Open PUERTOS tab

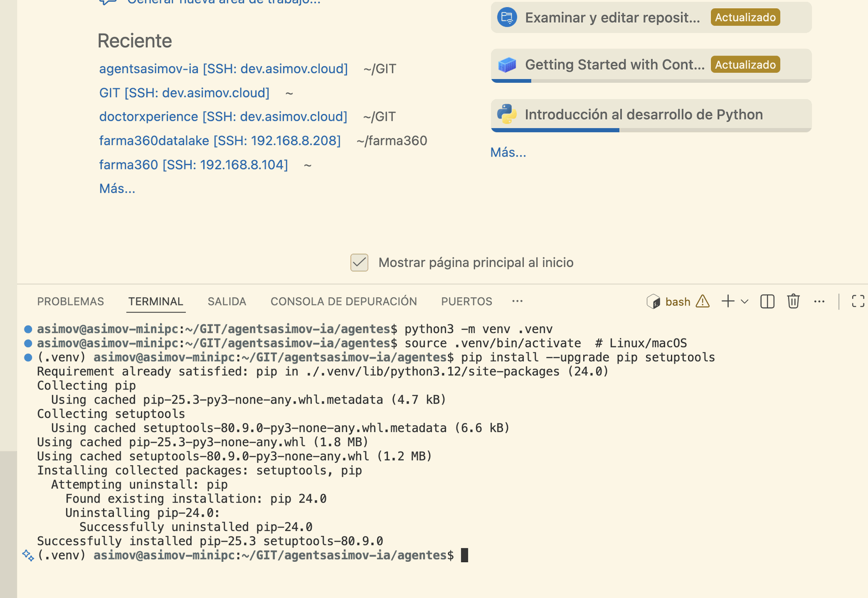coord(467,301)
